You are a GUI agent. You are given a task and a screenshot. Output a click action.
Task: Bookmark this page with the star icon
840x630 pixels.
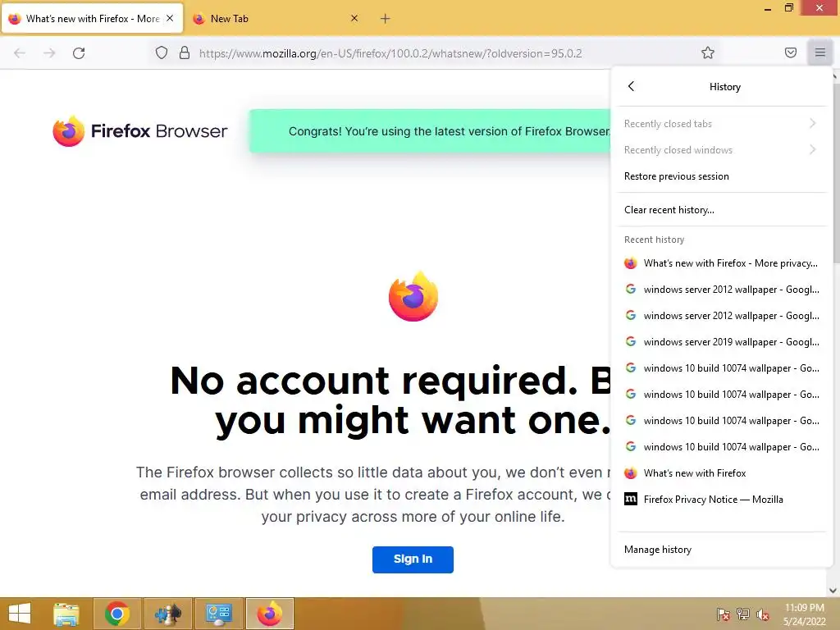(x=708, y=53)
